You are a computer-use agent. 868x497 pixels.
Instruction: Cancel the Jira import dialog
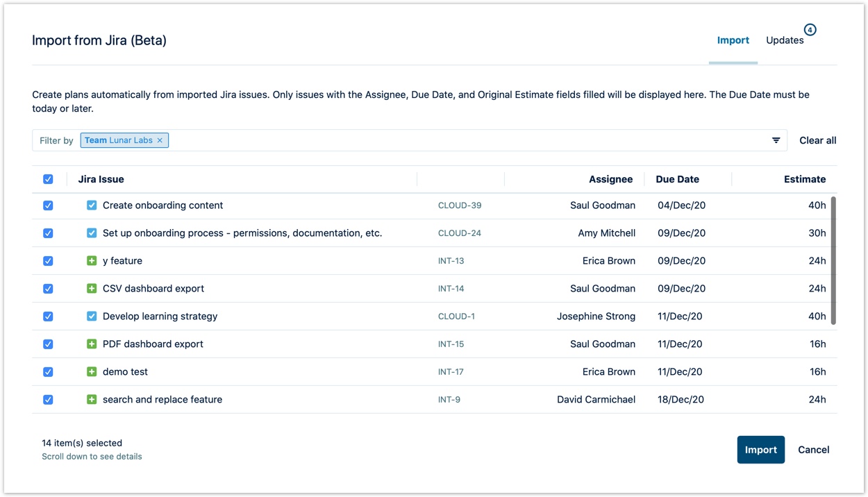pyautogui.click(x=813, y=450)
